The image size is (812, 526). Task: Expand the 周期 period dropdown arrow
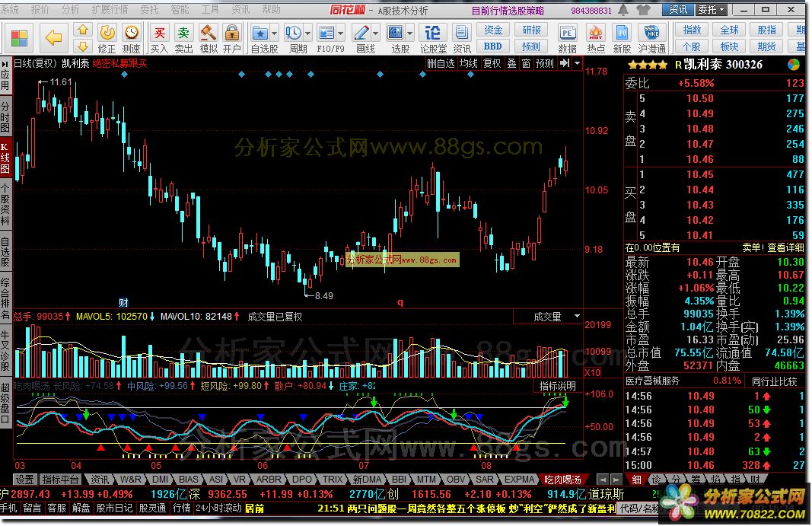pyautogui.click(x=307, y=33)
